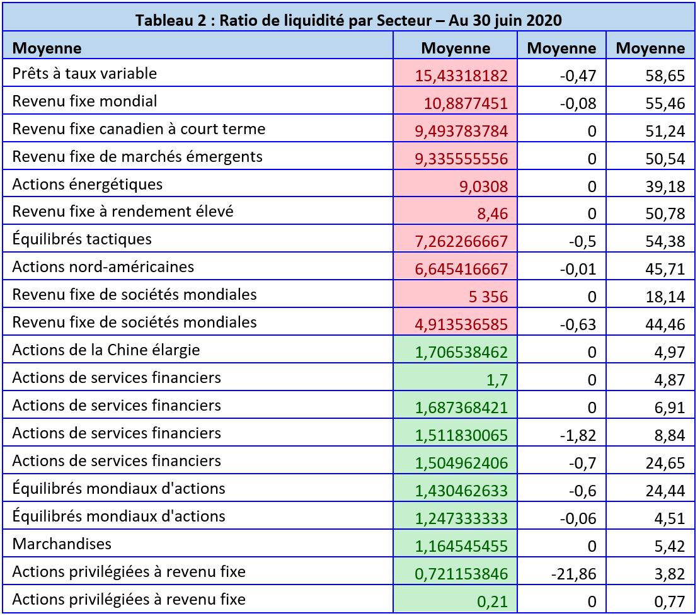This screenshot has height=616, width=700.
Task: Select the 'Revenu fixe à rendement élevé' cell
Action: tap(123, 212)
